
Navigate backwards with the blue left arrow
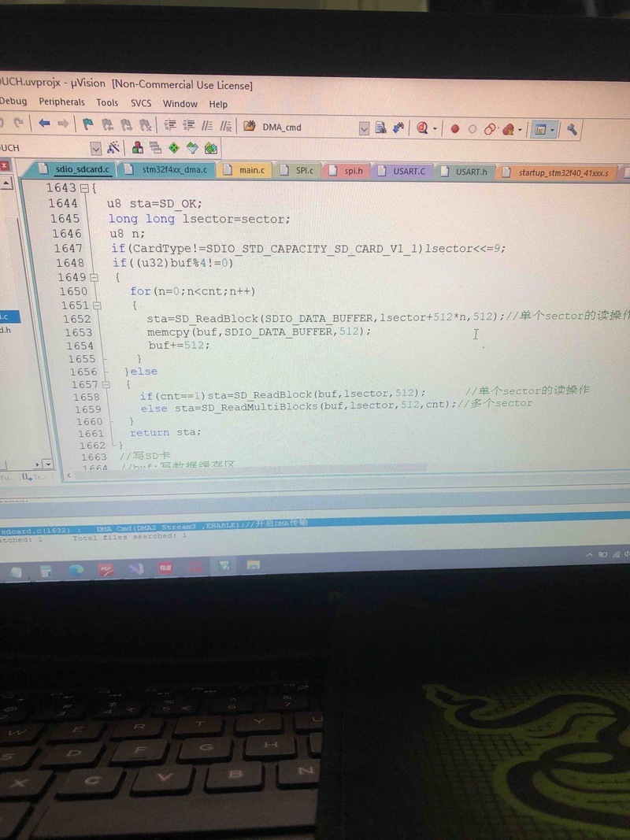[x=44, y=124]
